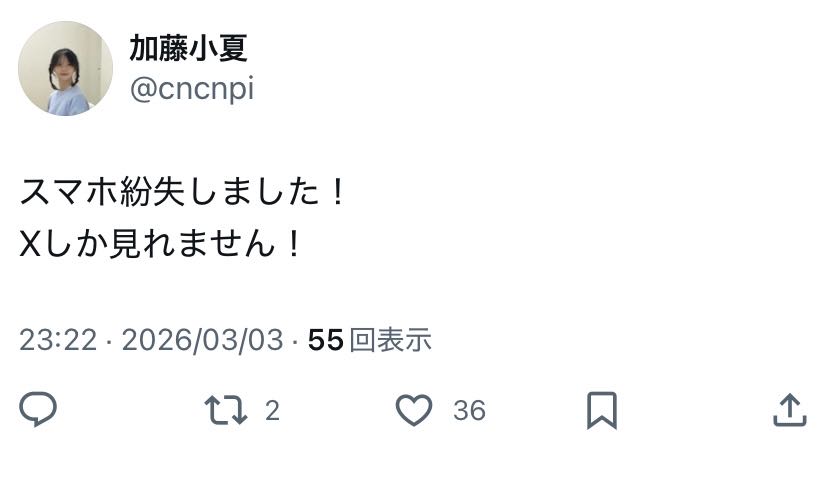Click the 55 view count number
The width and height of the screenshot is (828, 491).
tap(326, 340)
